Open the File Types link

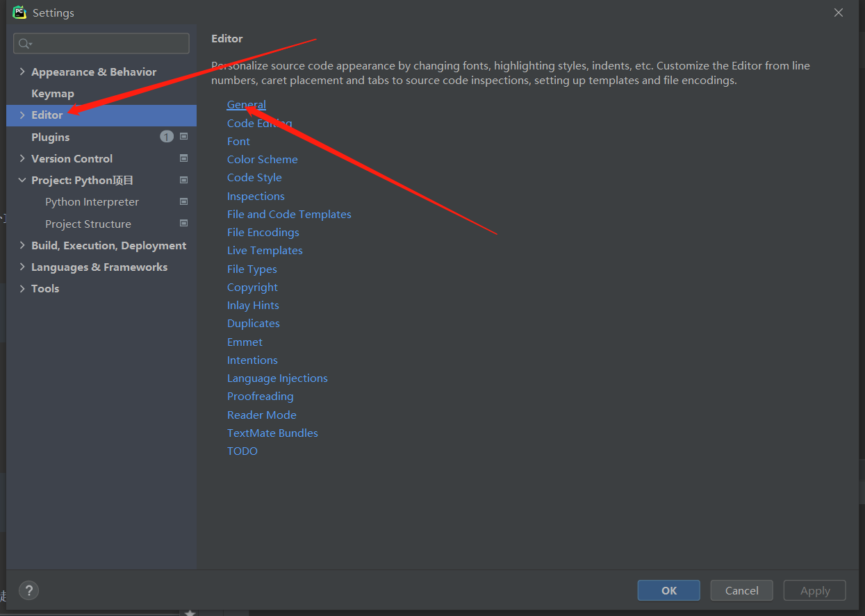tap(252, 269)
